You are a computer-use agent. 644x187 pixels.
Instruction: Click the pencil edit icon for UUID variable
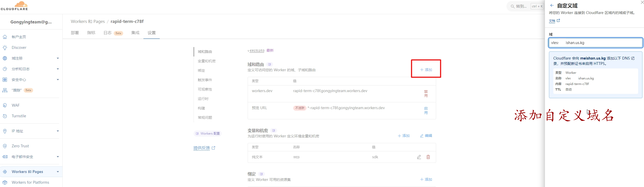(419, 157)
